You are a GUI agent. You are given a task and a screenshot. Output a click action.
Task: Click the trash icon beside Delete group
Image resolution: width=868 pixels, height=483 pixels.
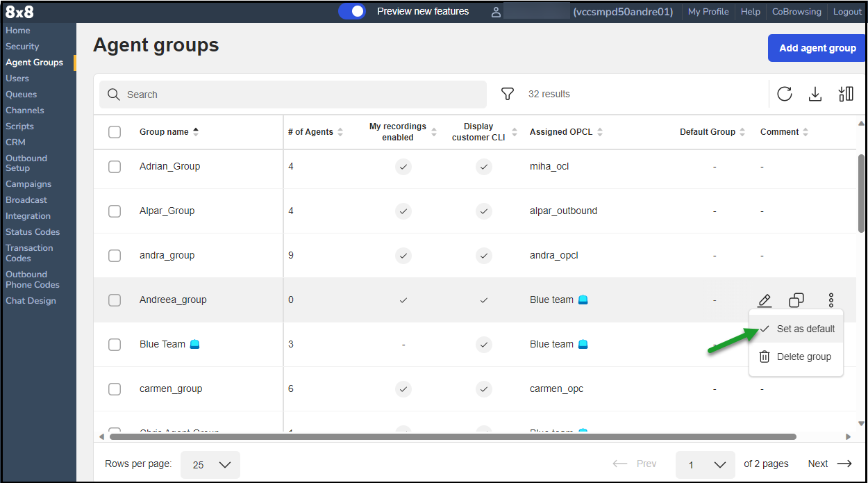click(765, 357)
